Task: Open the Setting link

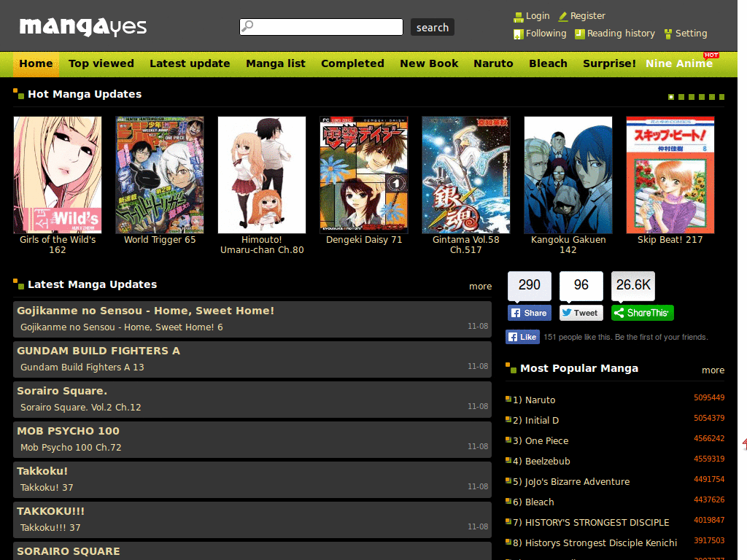Action: (691, 34)
